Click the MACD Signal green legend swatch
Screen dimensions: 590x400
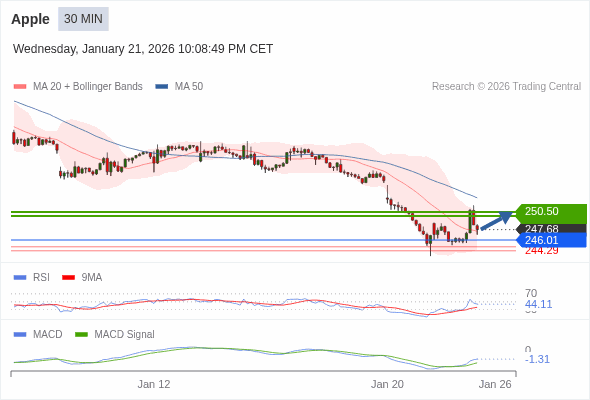[81, 335]
